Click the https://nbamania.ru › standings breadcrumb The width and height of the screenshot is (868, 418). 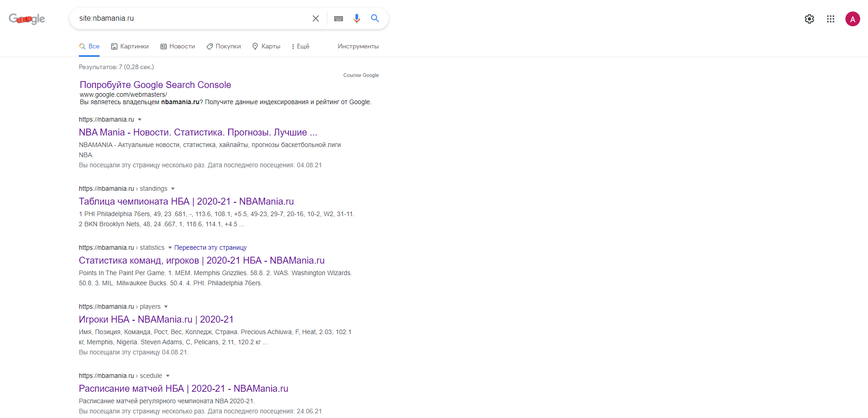[123, 188]
